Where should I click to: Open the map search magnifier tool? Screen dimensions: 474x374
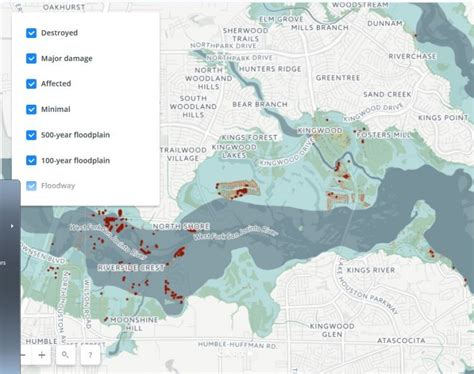pyautogui.click(x=65, y=355)
